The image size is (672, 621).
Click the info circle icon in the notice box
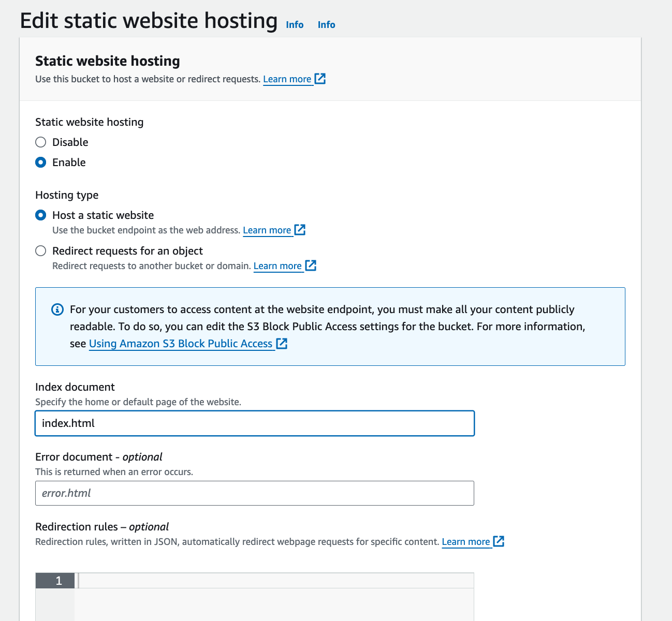(57, 310)
